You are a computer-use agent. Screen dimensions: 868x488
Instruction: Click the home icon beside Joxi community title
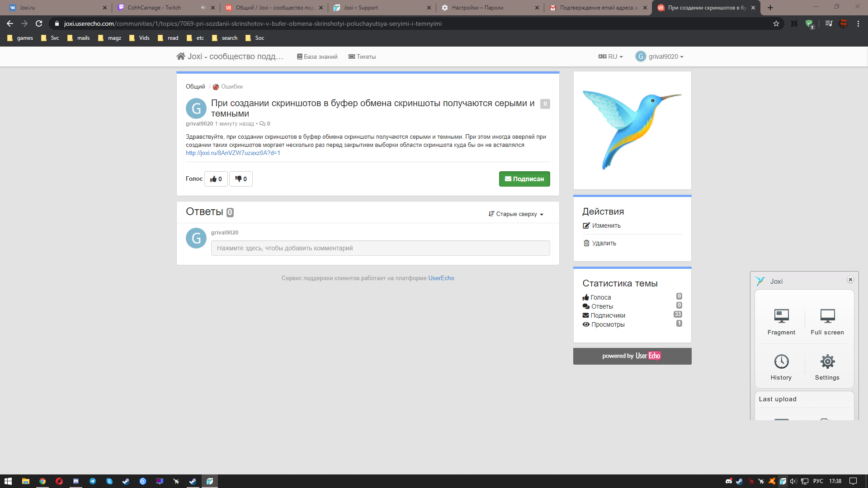click(x=181, y=56)
